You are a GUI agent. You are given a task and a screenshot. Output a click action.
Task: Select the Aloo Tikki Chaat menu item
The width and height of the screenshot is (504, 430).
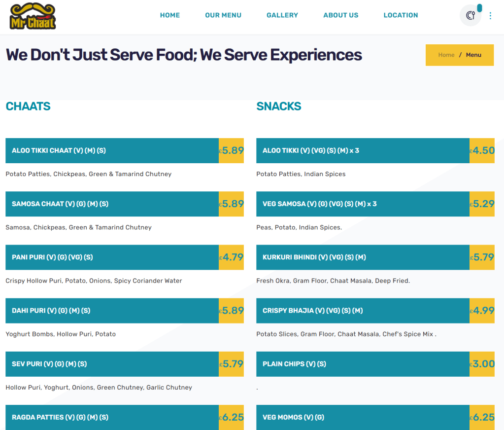(59, 150)
